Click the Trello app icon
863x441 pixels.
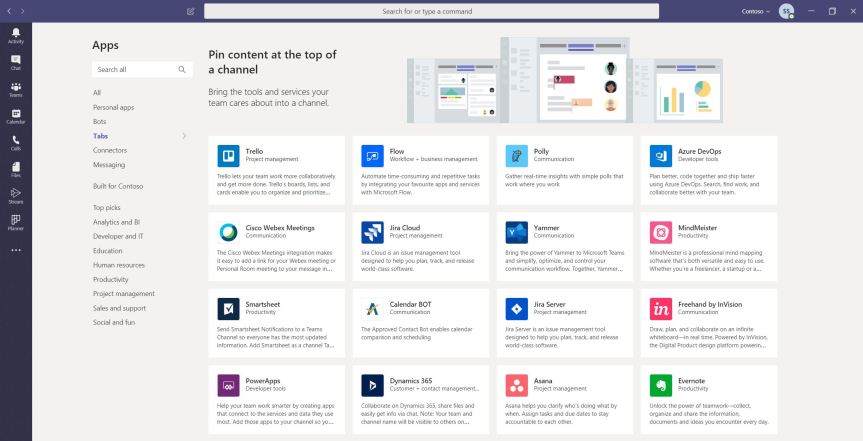coord(228,155)
